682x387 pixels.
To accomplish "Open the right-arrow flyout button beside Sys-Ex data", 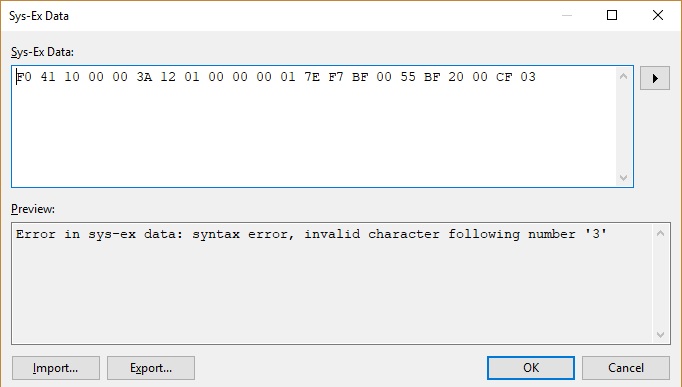I will [655, 78].
